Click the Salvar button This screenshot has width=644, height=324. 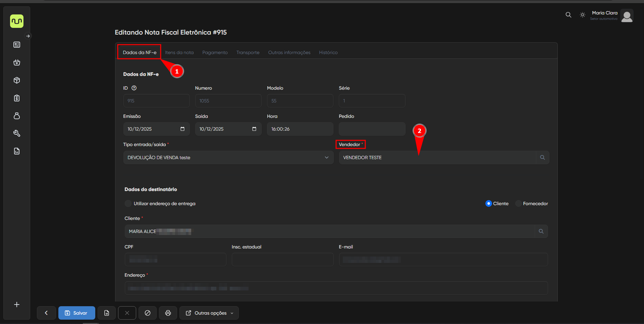click(76, 313)
